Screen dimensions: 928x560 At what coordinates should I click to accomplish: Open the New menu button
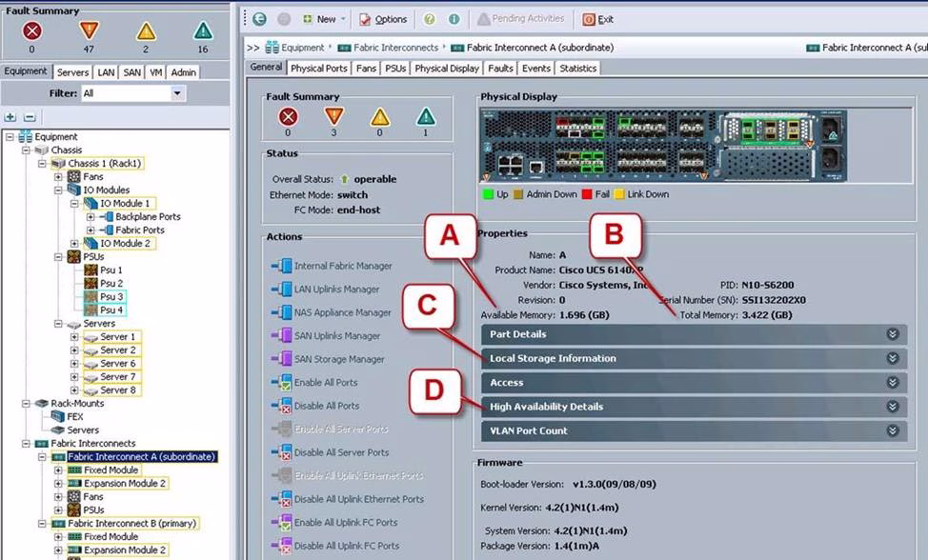pyautogui.click(x=325, y=19)
